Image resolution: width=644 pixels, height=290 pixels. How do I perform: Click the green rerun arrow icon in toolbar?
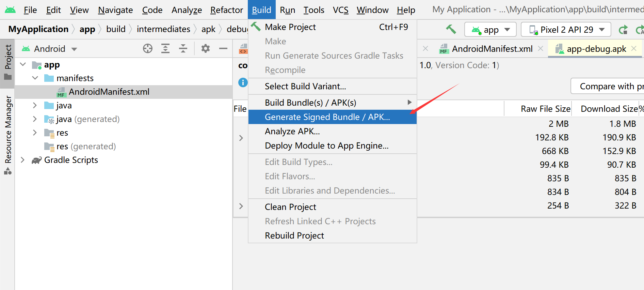pos(623,30)
